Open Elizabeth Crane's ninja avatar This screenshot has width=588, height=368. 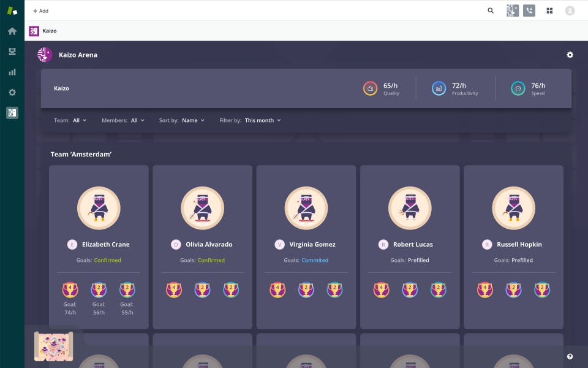pyautogui.click(x=99, y=208)
